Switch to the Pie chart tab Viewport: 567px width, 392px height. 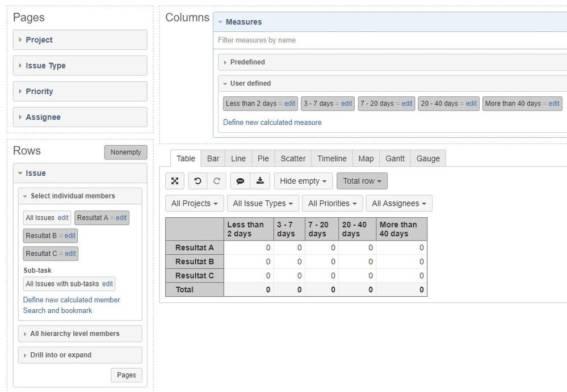point(263,159)
